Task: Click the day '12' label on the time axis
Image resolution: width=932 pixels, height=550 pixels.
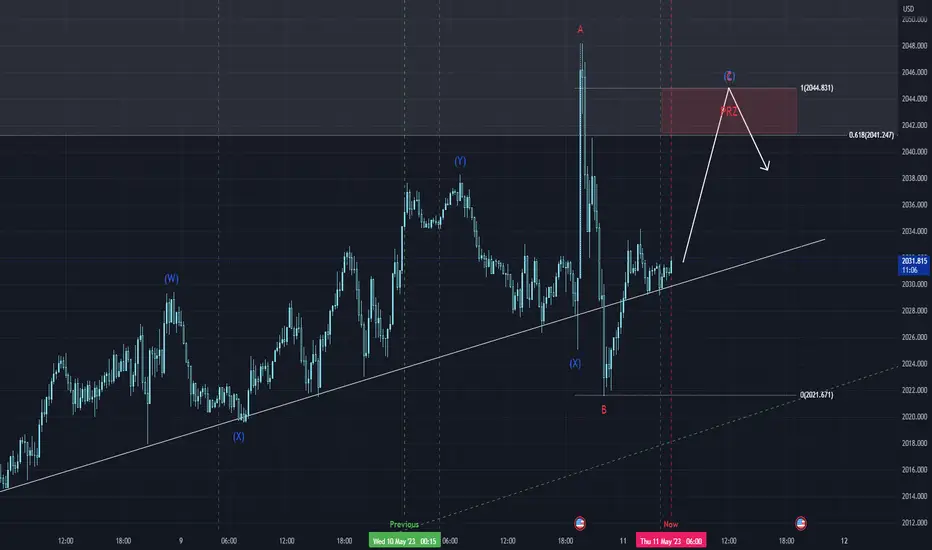Action: 844,541
